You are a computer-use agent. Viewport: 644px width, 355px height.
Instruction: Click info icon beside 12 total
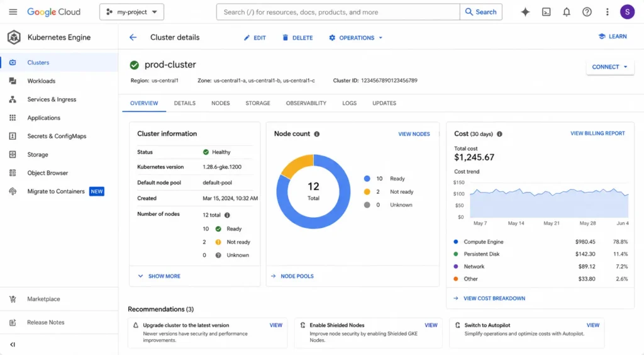pos(227,215)
